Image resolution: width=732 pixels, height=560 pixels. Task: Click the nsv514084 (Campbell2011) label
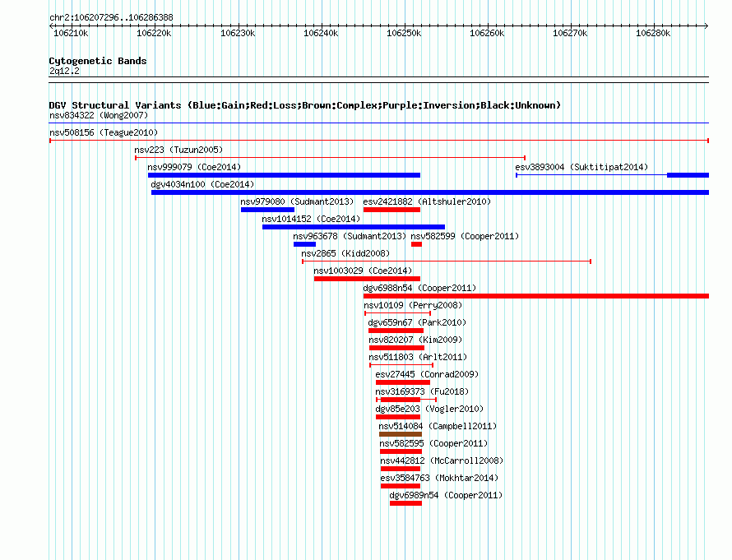438,426
